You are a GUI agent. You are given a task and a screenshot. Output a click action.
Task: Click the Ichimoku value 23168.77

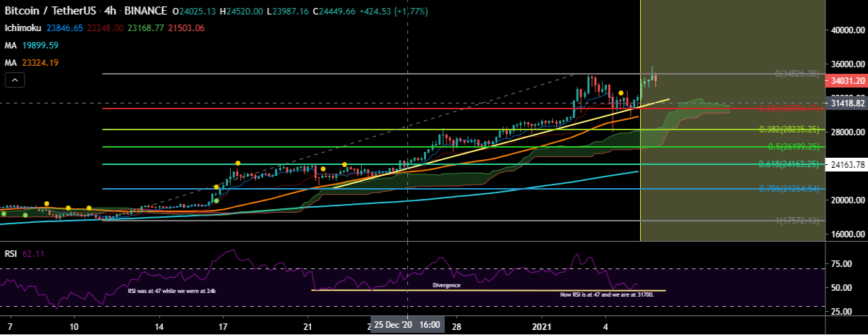click(x=145, y=28)
